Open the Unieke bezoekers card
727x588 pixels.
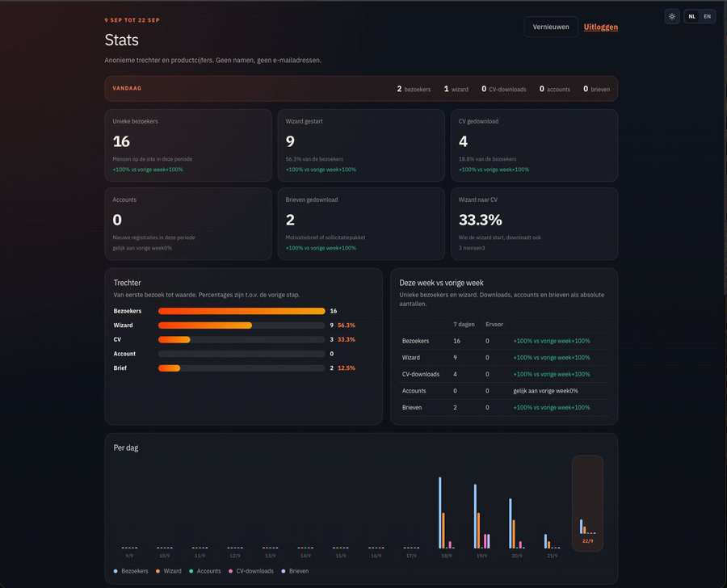[188, 145]
